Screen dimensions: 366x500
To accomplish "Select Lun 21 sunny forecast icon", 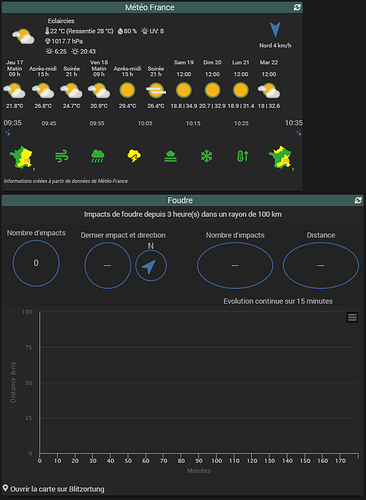I will pos(241,90).
